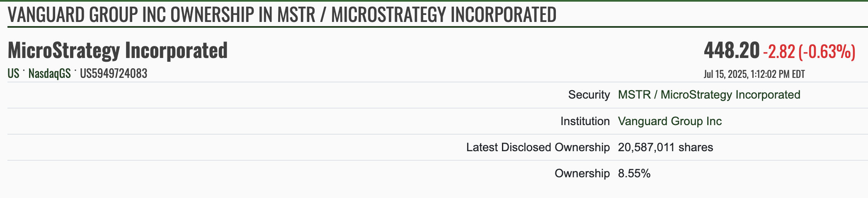Click the Institution row label
868x198 pixels.
pyautogui.click(x=585, y=121)
